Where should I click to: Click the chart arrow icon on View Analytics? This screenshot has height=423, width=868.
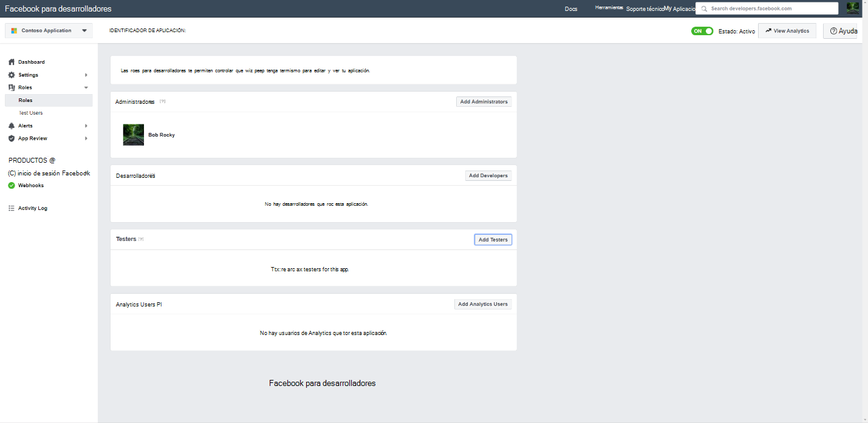[768, 30]
